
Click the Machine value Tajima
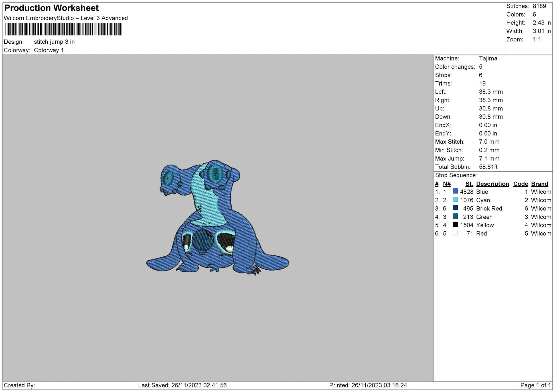pos(488,58)
